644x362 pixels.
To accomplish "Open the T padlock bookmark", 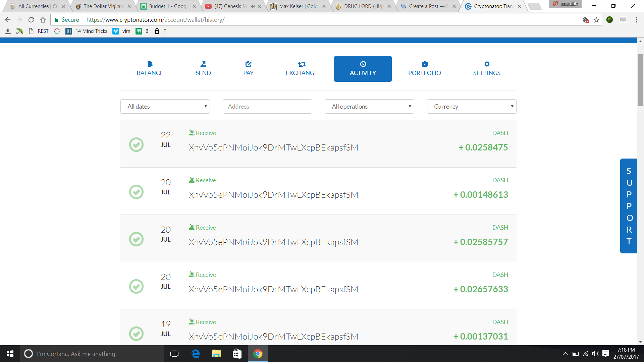I will (x=160, y=31).
